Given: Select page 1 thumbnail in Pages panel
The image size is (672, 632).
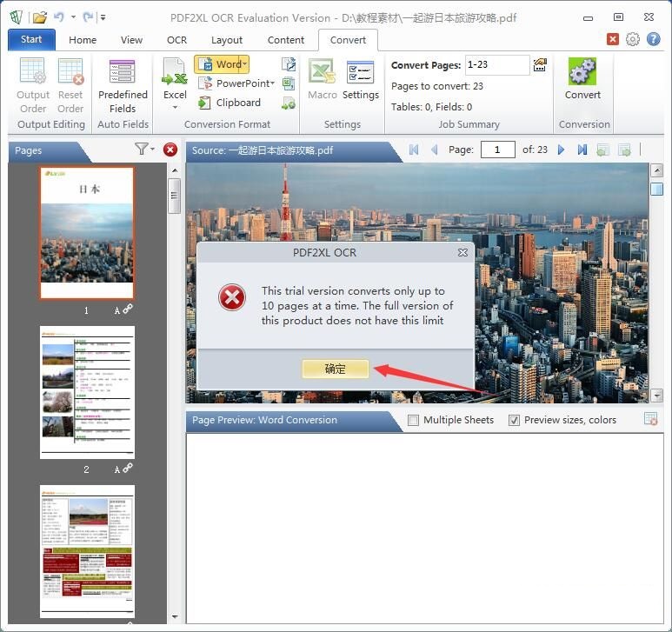Looking at the screenshot, I should (x=87, y=233).
